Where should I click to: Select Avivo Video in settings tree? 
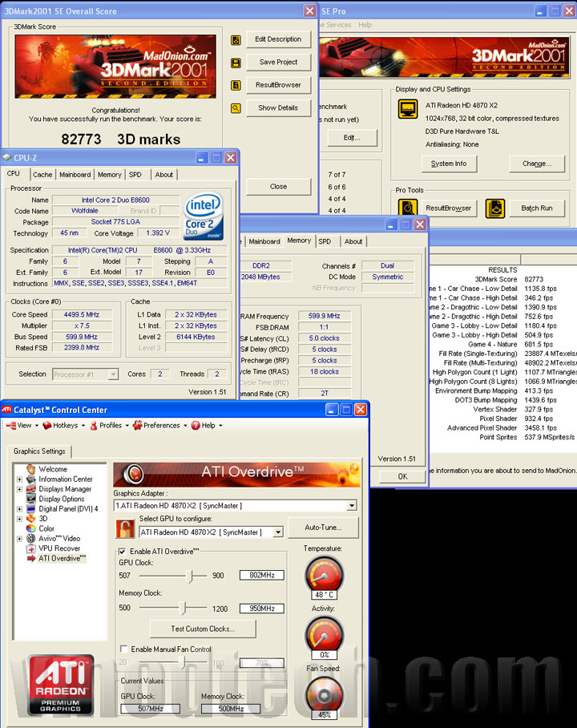[x=59, y=539]
